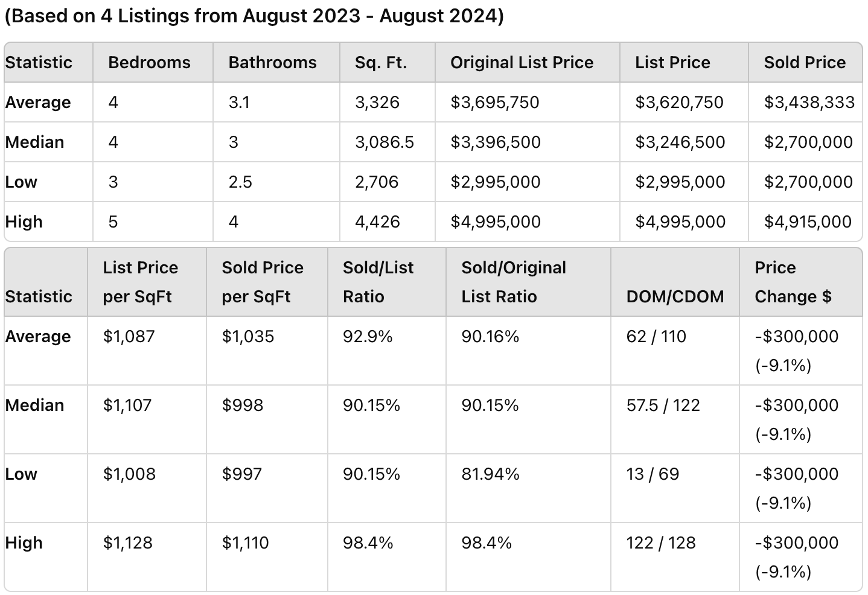Click the "Based on 4 Listings" heading text
Screen dimensions: 868x595
(x=254, y=16)
